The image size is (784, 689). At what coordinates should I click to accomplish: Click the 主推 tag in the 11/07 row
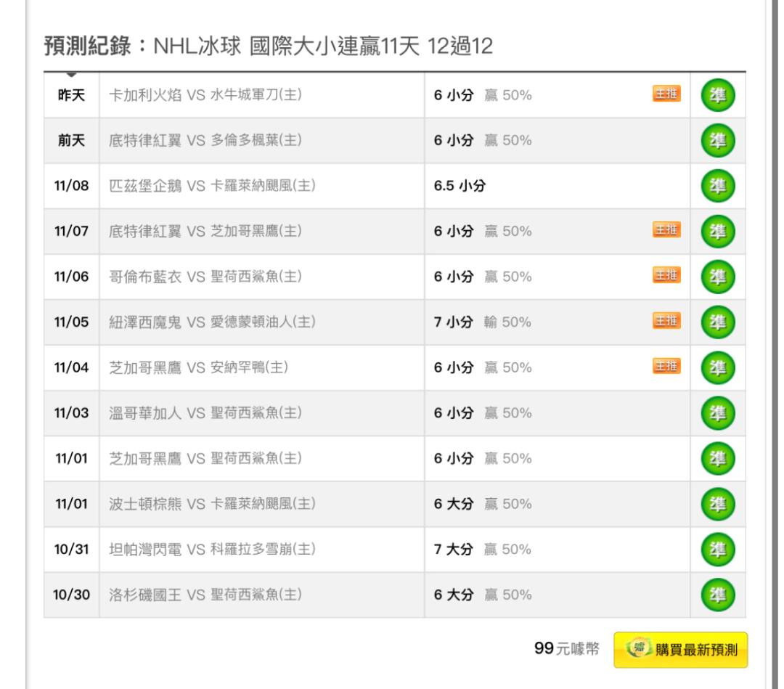(x=666, y=229)
